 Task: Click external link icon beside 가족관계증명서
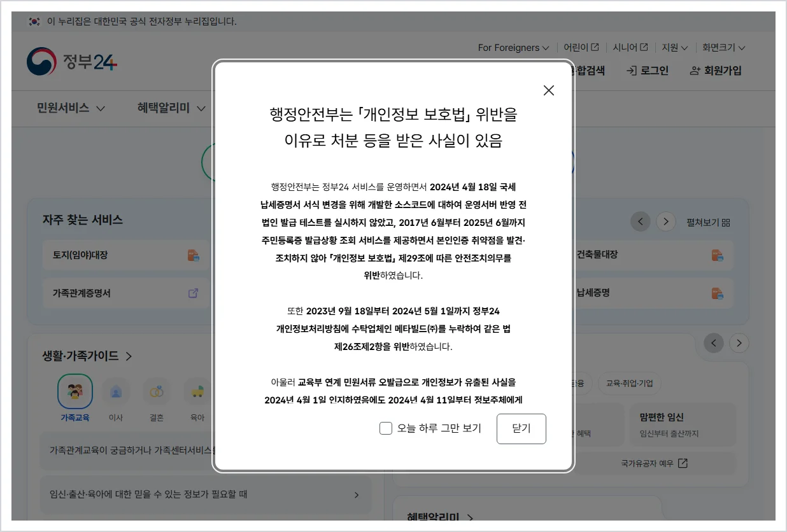coord(193,293)
